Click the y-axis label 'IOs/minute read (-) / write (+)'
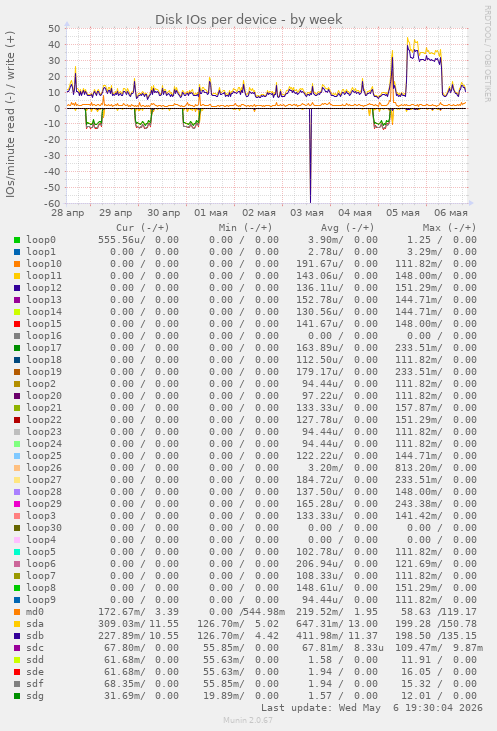This screenshot has width=497, height=731. (x=10, y=114)
